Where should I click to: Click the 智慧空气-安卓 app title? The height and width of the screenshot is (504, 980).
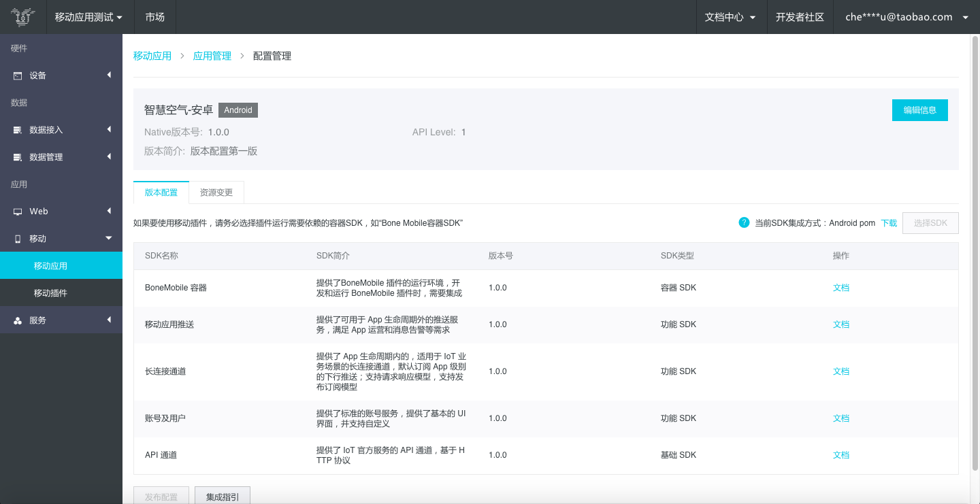click(178, 110)
